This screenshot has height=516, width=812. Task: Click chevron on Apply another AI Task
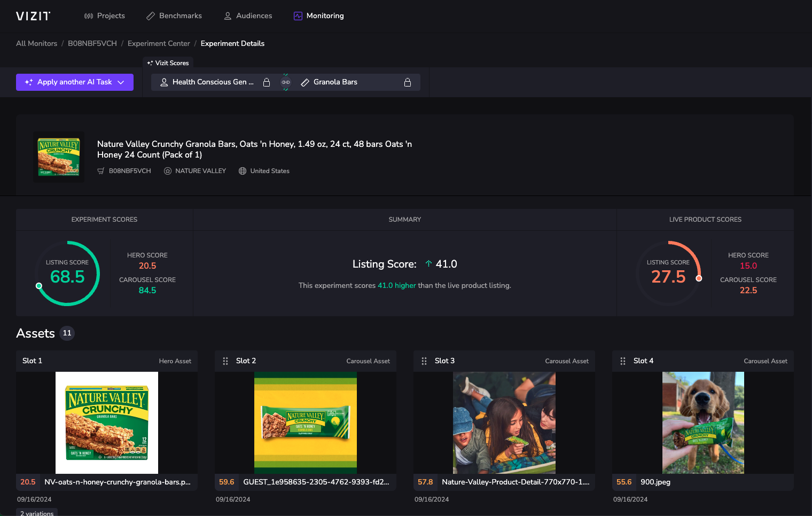click(121, 82)
